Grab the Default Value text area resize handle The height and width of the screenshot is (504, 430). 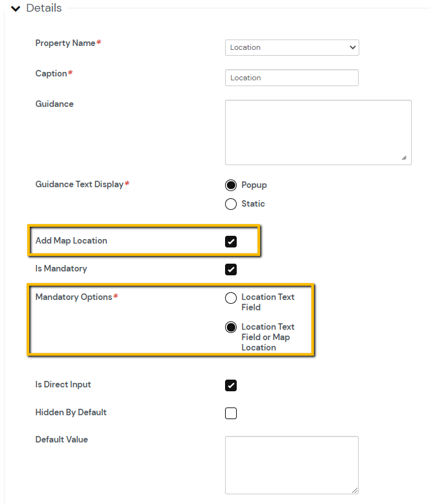point(354,490)
